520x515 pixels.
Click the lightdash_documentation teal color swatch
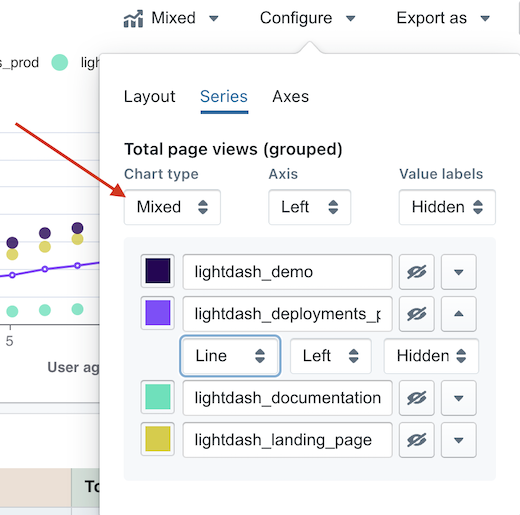158,397
